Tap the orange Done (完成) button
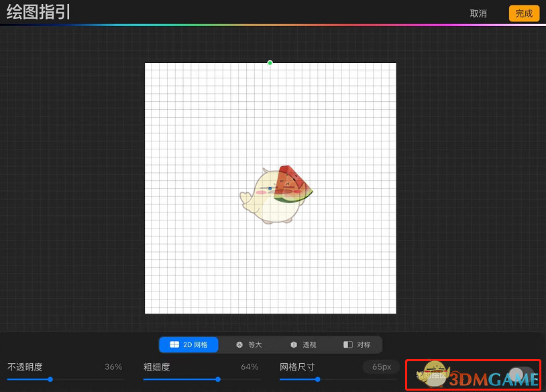This screenshot has width=546, height=392. pos(523,13)
